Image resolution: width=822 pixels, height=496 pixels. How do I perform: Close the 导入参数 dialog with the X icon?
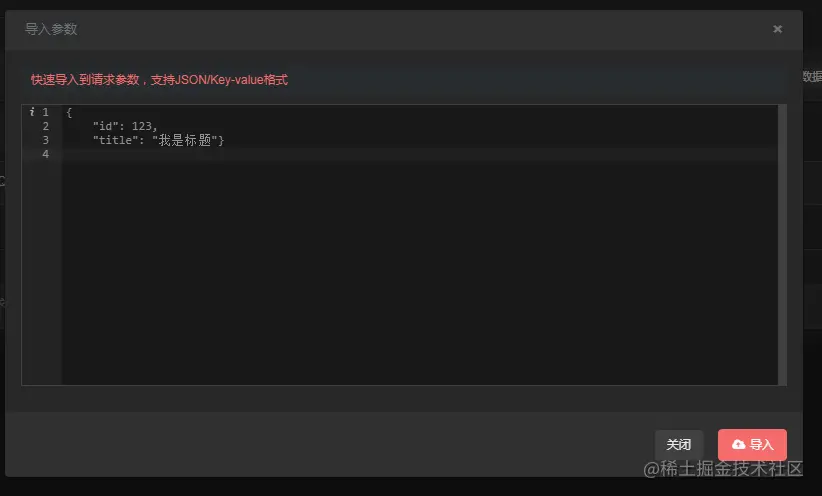pos(777,29)
